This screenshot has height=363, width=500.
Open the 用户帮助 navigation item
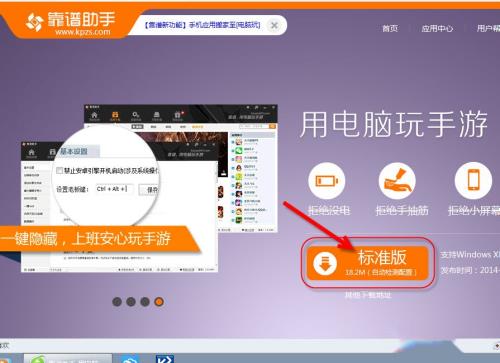click(x=488, y=28)
